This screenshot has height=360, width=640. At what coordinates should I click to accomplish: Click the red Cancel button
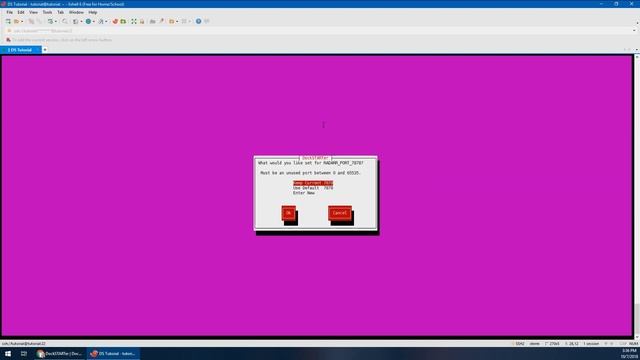pos(340,213)
